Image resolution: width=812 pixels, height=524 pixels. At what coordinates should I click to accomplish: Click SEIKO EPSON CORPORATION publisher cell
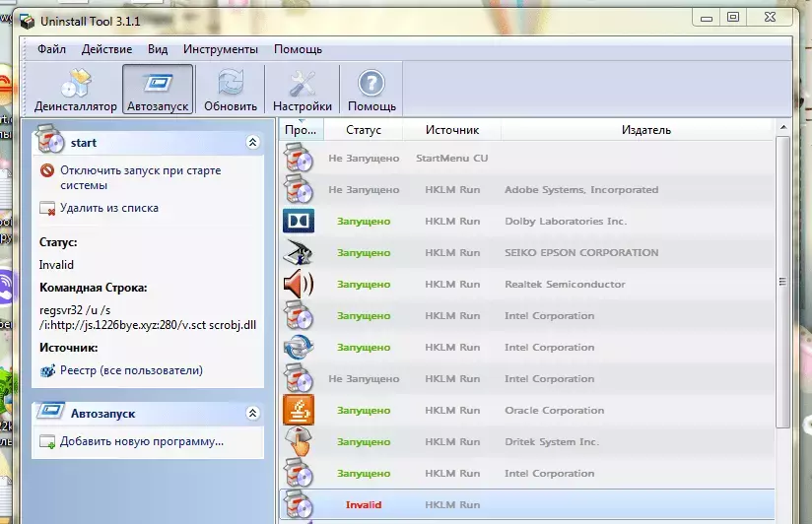coord(581,253)
